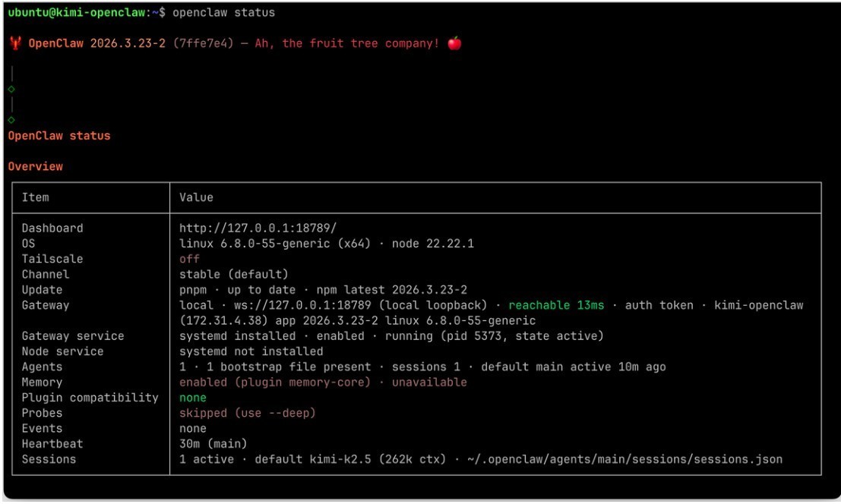Click the green 'none' Plugin compatibility value
Image resolution: width=841 pixels, height=504 pixels.
(x=192, y=398)
